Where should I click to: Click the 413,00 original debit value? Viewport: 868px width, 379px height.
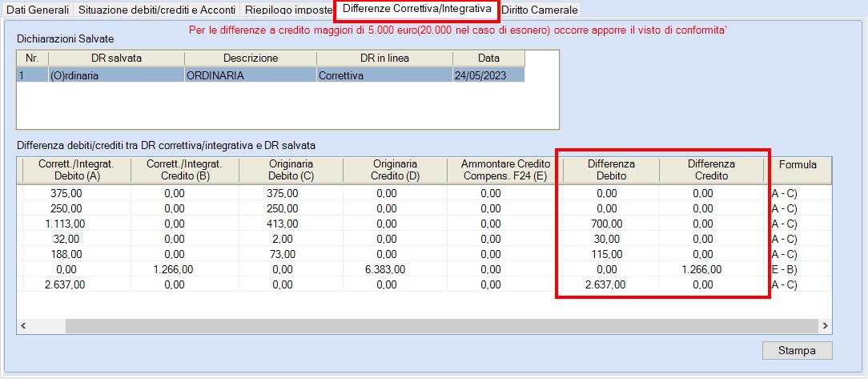(x=283, y=224)
